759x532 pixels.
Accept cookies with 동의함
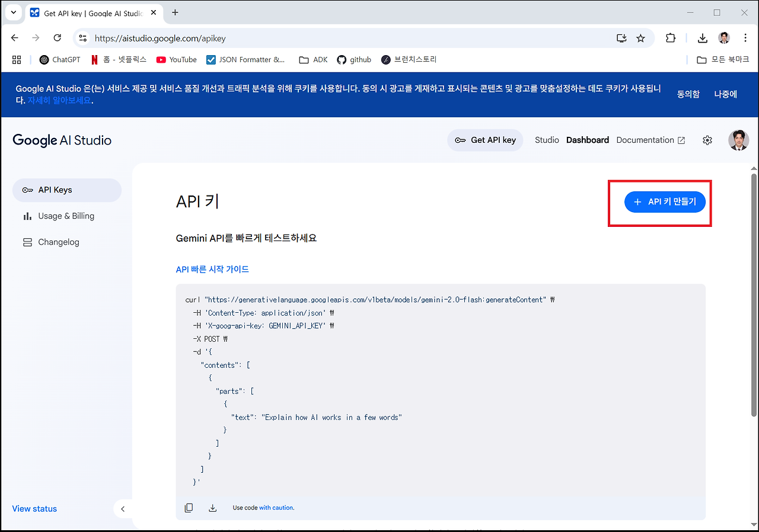(688, 94)
